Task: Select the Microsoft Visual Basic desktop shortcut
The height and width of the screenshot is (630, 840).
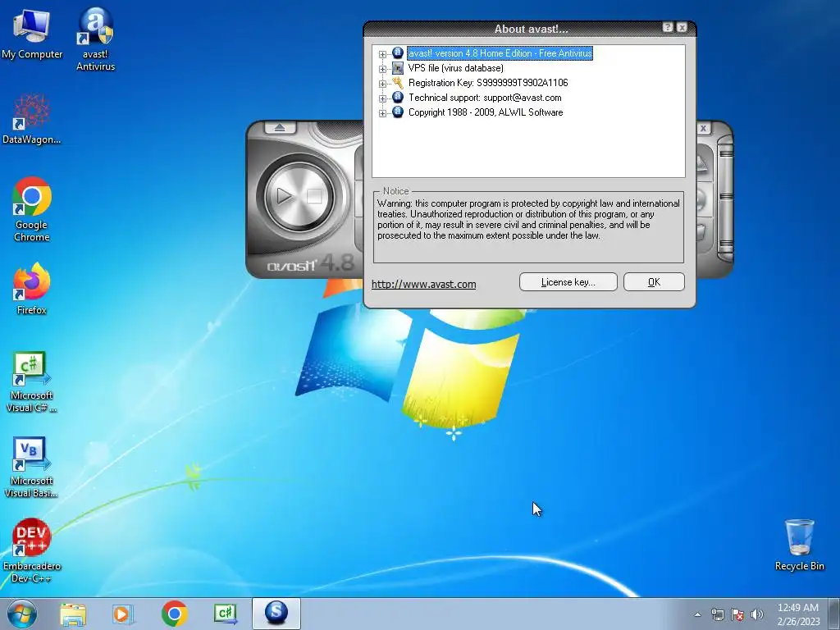Action: click(x=32, y=467)
